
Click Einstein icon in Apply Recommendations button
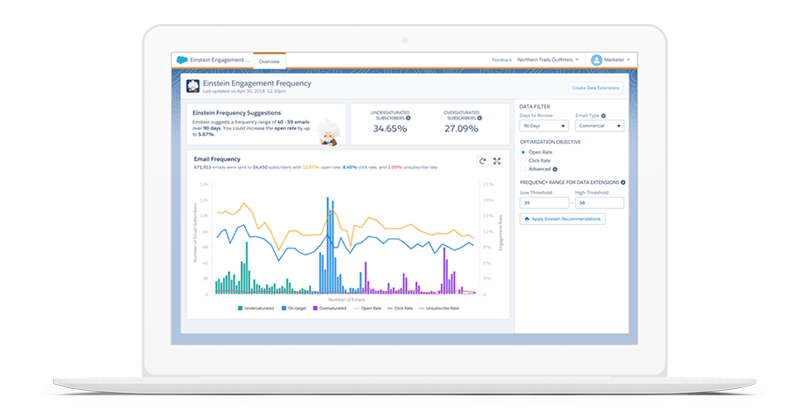[527, 219]
